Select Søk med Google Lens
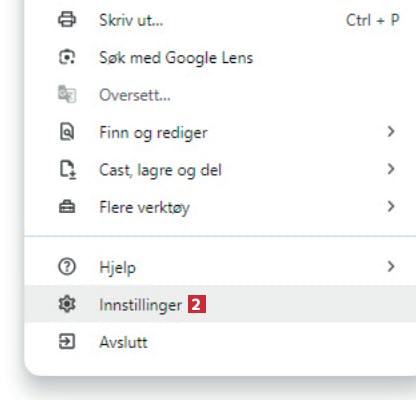The width and height of the screenshot is (416, 400). pos(220,57)
